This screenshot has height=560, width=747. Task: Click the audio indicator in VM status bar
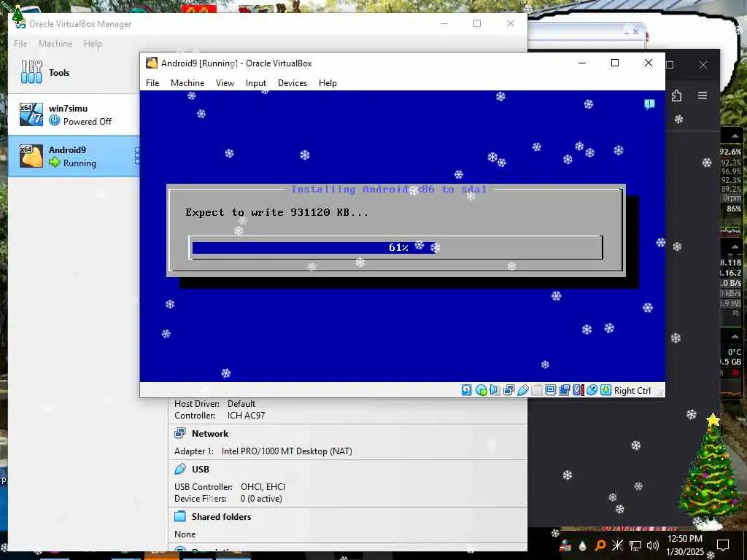coord(495,391)
